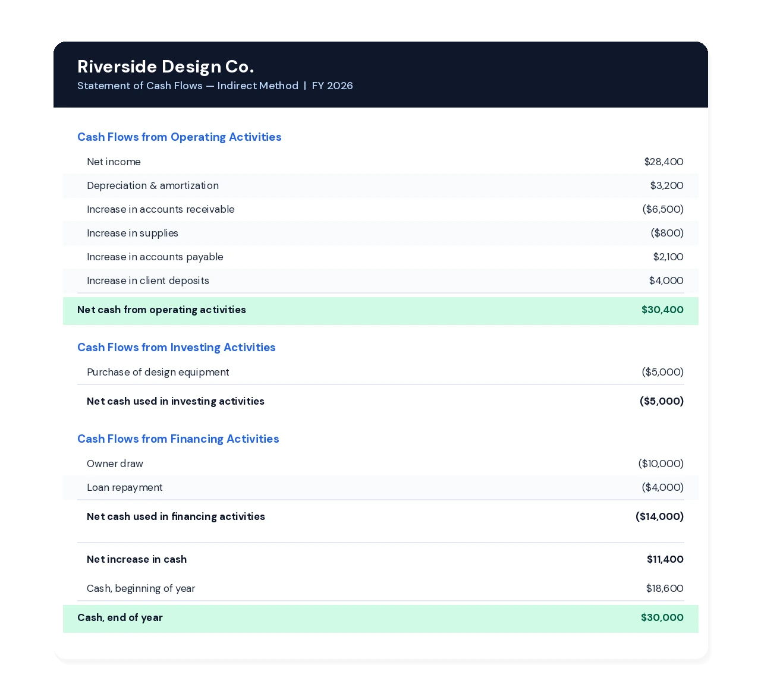Select the Increase in accounts receivable label
Screen dimensions: 761x700
(x=161, y=209)
